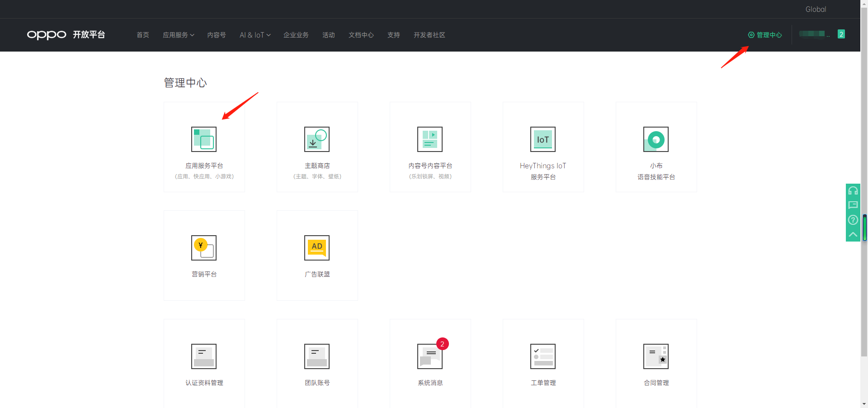This screenshot has height=408, width=868.
Task: Open 支持 navigation item
Action: coord(394,35)
